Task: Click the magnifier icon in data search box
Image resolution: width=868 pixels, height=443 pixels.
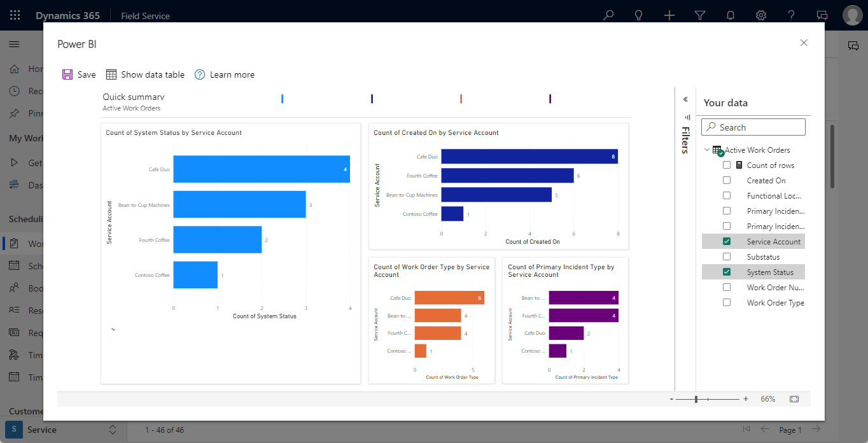Action: point(711,127)
